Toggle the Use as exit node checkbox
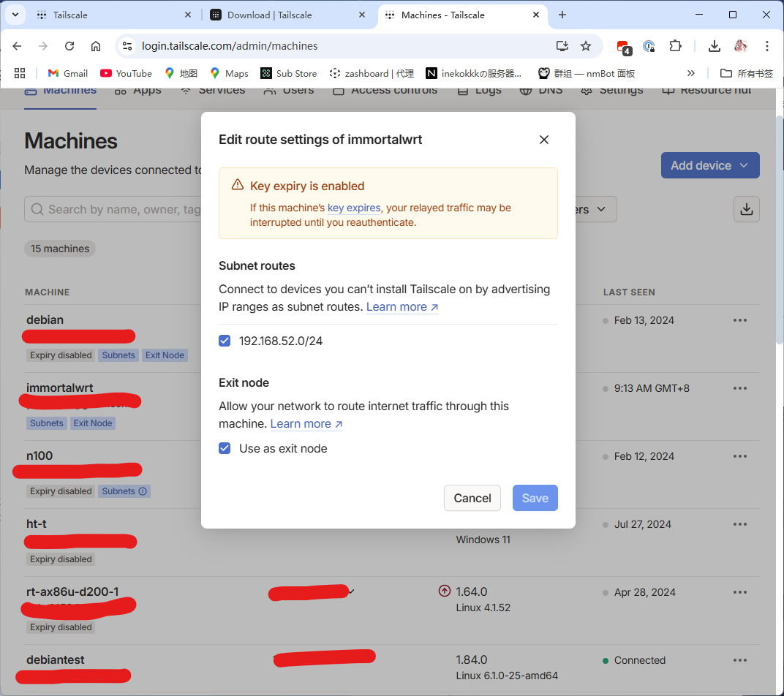The width and height of the screenshot is (784, 696). point(225,448)
